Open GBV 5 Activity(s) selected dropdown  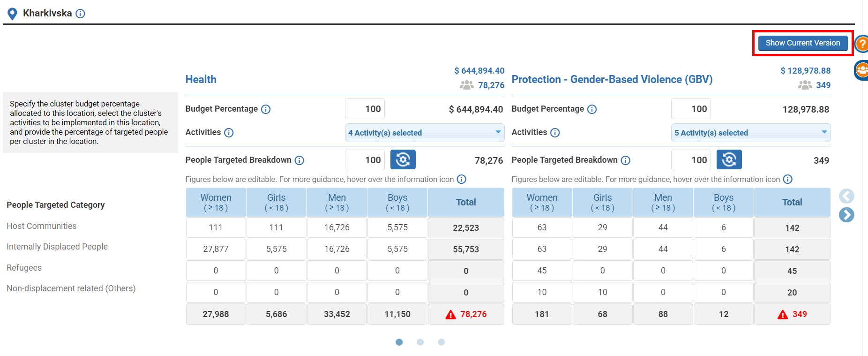coord(751,133)
